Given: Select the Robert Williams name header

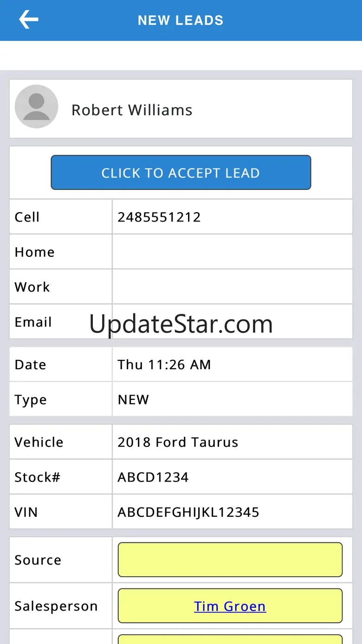Looking at the screenshot, I should (132, 110).
